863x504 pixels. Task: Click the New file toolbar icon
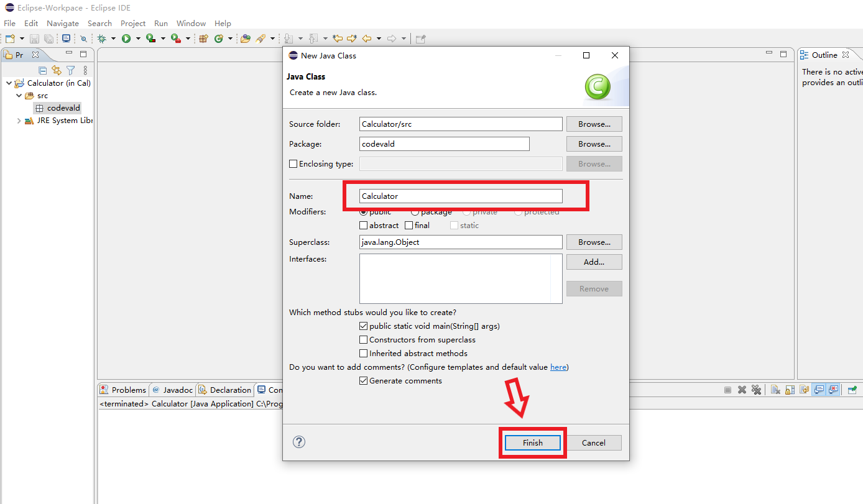click(10, 39)
